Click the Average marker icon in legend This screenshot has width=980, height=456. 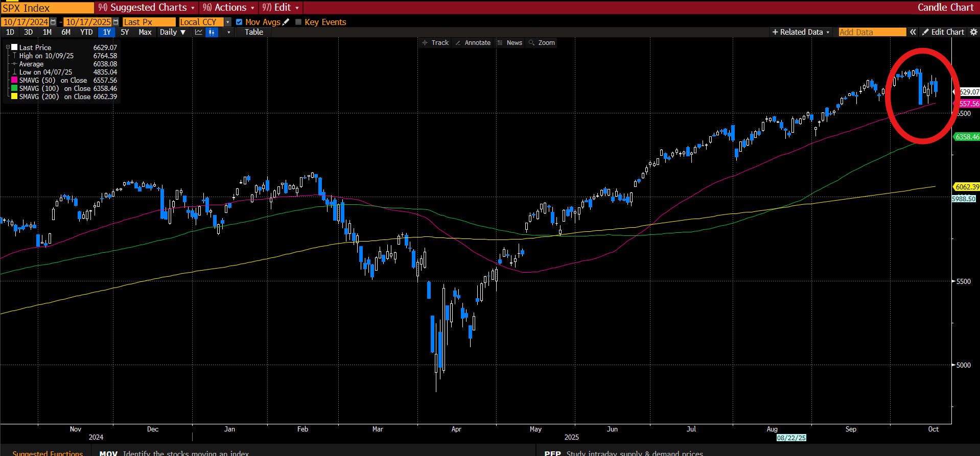click(15, 64)
